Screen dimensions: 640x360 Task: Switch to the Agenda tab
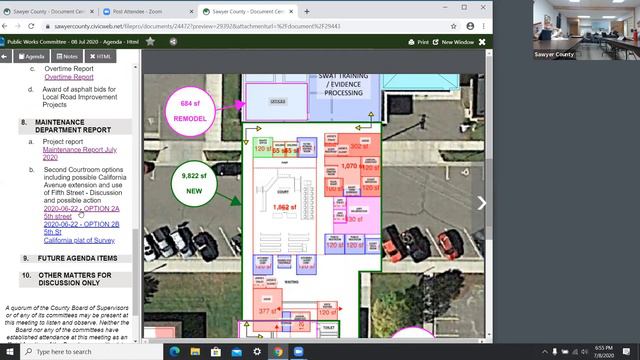pyautogui.click(x=31, y=56)
